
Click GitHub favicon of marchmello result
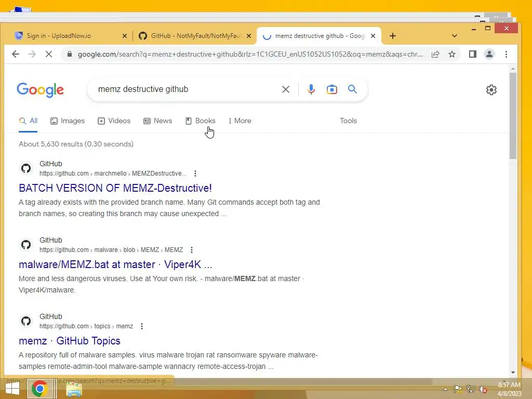(x=26, y=168)
